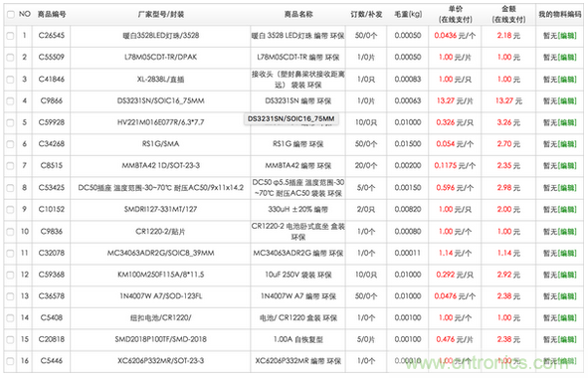Click the 商品编号 column header

(x=52, y=14)
